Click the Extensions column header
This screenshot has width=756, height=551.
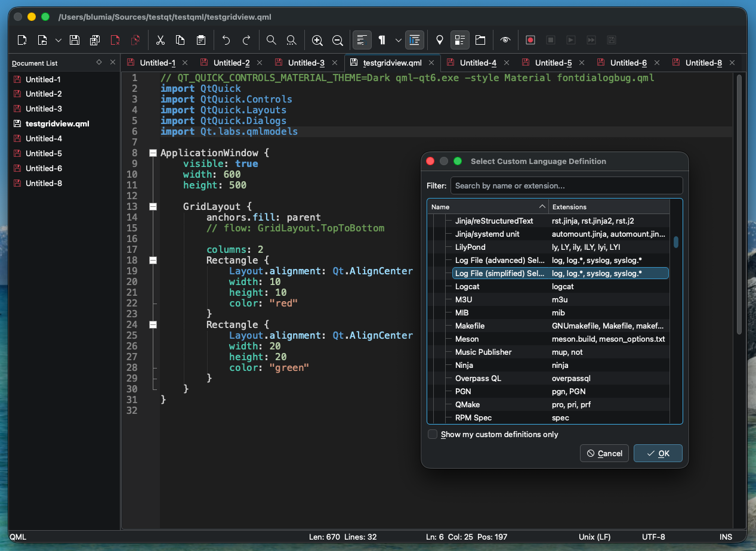point(609,207)
